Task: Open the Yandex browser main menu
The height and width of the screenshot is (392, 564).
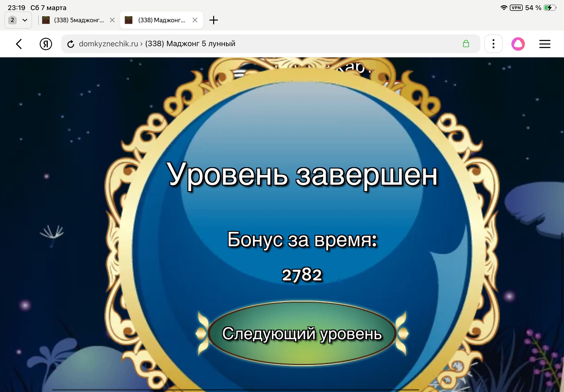Action: click(x=545, y=44)
